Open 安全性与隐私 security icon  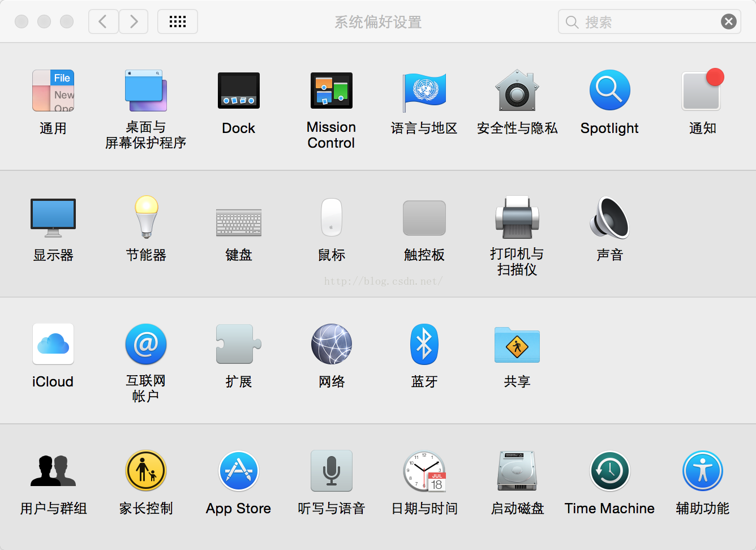point(517,91)
